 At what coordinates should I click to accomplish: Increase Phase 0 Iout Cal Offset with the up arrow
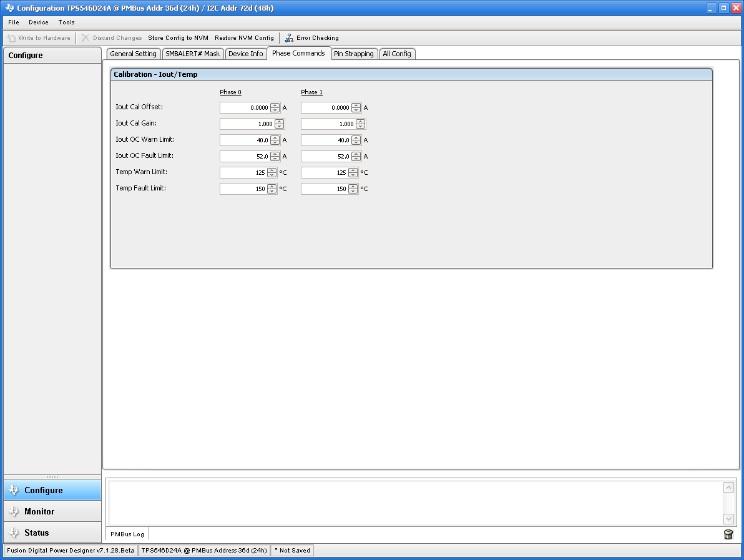click(275, 105)
